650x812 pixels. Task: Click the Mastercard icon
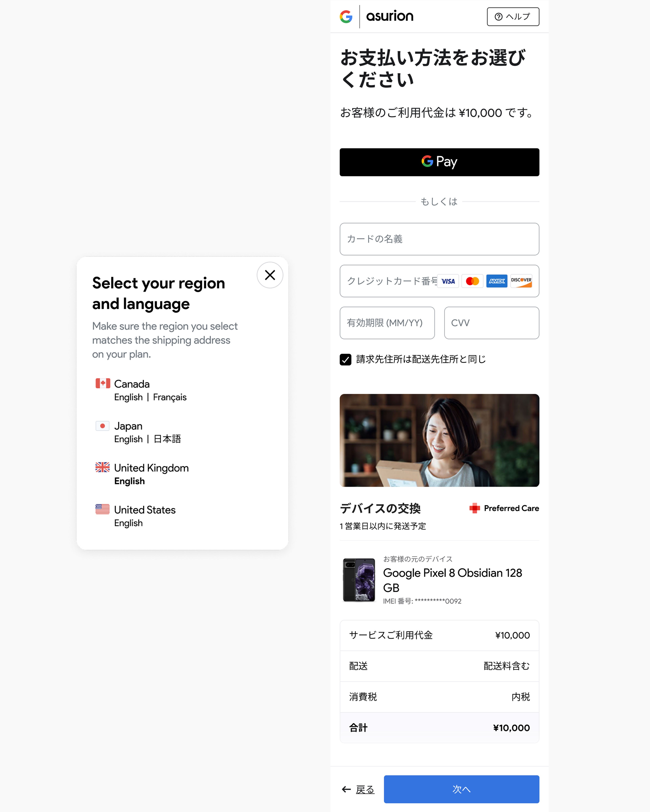point(472,281)
